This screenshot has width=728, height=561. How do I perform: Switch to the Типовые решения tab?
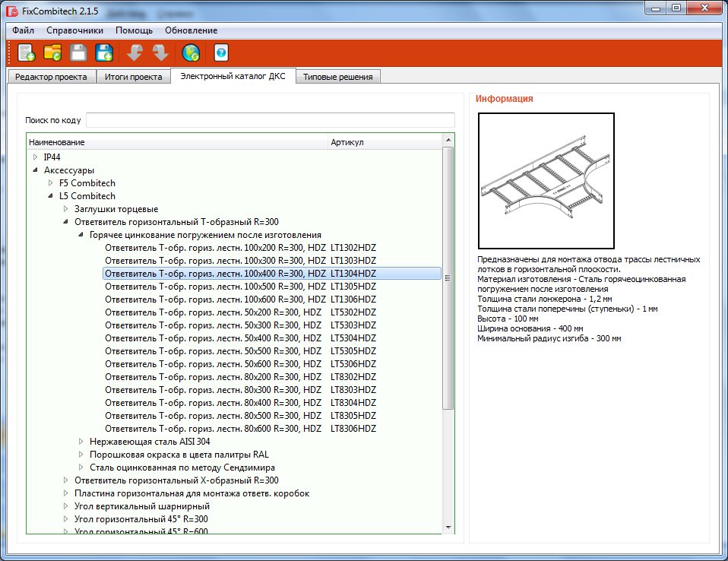(337, 77)
